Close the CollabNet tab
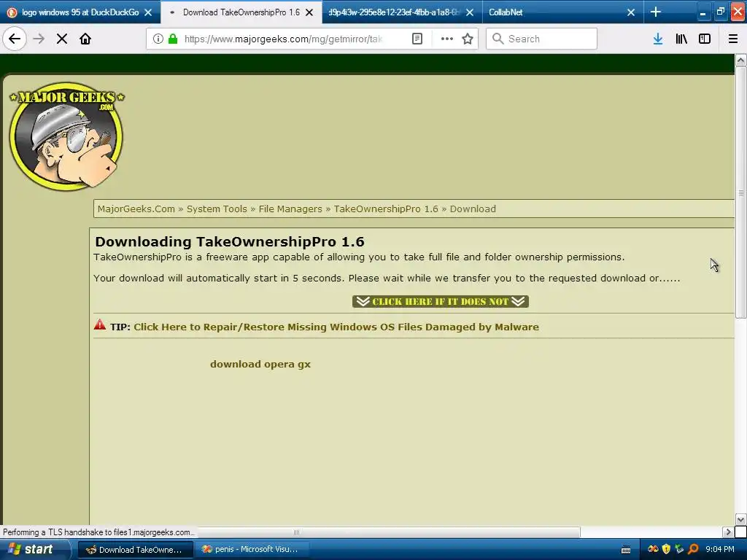Image resolution: width=747 pixels, height=560 pixels. click(x=631, y=12)
